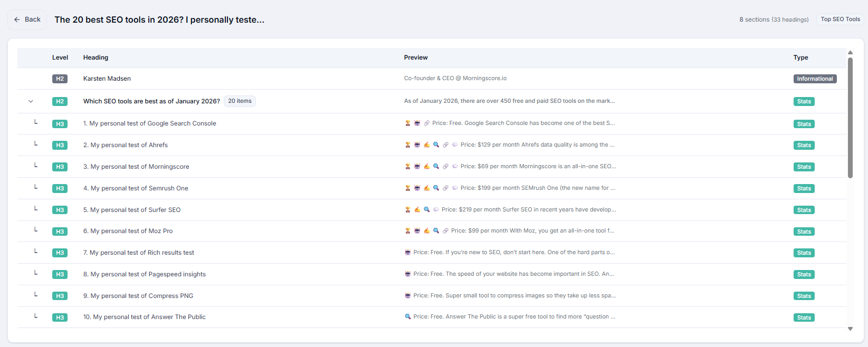Viewport: 868px width, 347px height.
Task: Click H3 badge for Compress PNG row
Action: 60,296
